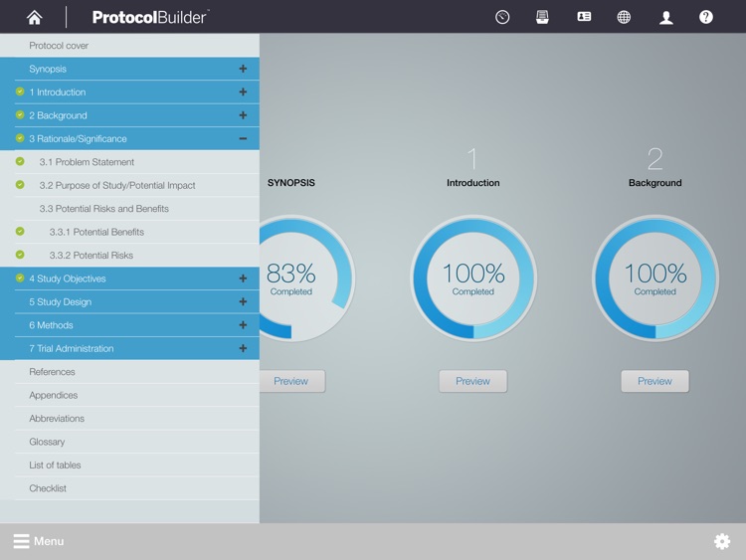Expand 4 Study Objectives with plus

[243, 279]
